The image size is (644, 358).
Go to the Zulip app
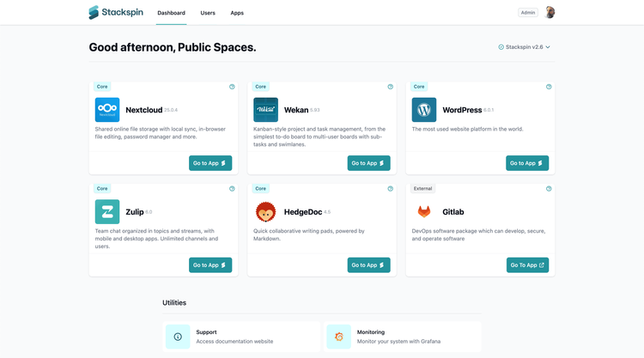click(210, 264)
